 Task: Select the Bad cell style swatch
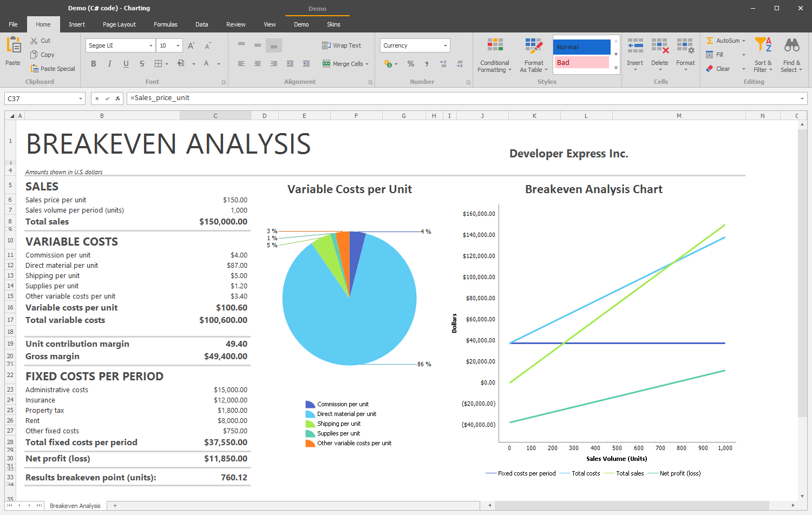click(x=581, y=62)
